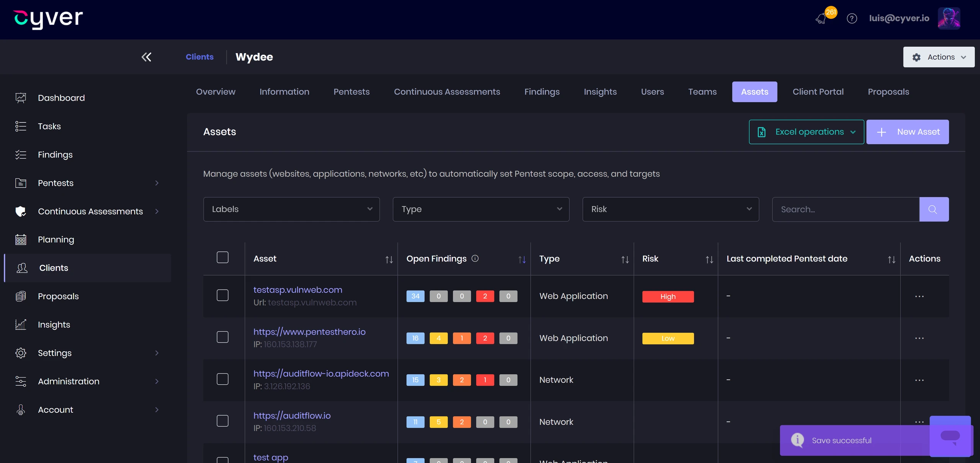Click the High risk badge
Viewport: 980px width, 463px height.
pos(668,297)
